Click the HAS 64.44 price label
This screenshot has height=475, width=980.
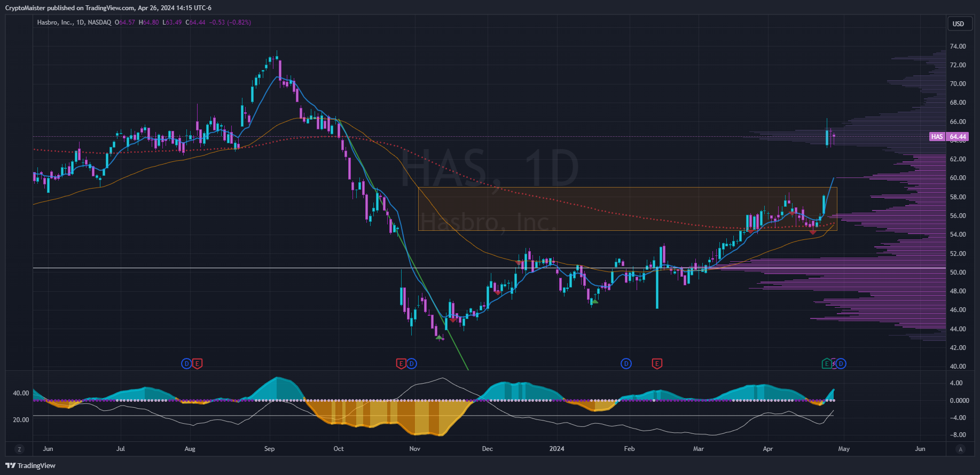pyautogui.click(x=949, y=137)
